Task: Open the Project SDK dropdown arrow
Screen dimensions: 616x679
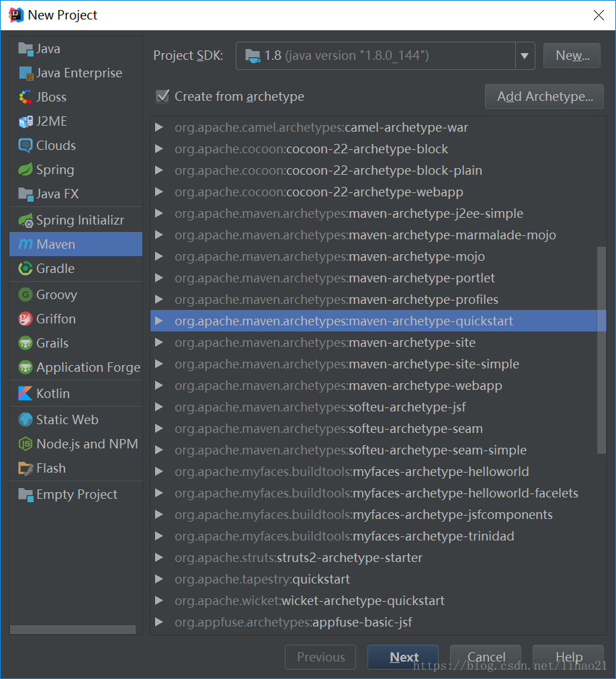Action: 525,56
